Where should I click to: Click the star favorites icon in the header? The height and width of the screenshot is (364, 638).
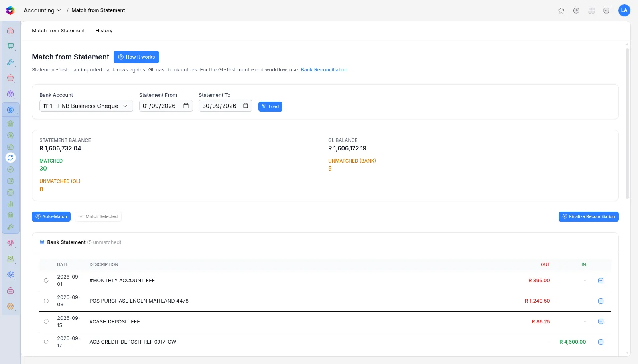(x=561, y=10)
